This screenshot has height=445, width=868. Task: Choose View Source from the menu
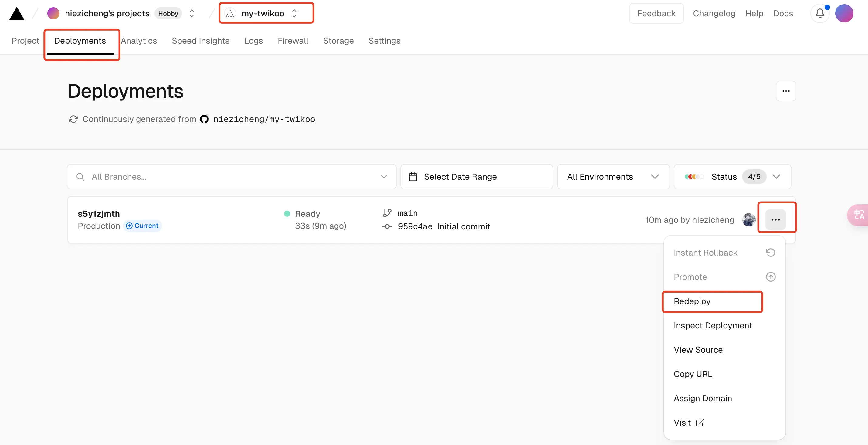pos(724,350)
